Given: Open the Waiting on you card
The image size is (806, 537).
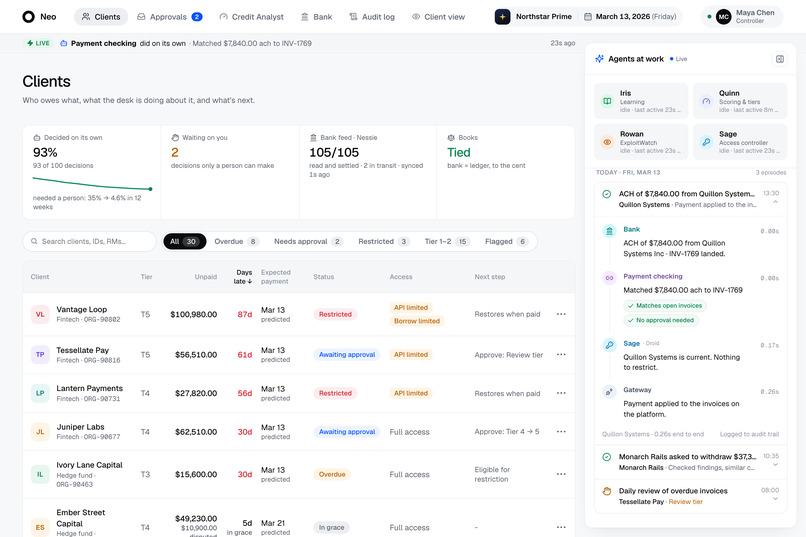Looking at the screenshot, I should click(230, 172).
